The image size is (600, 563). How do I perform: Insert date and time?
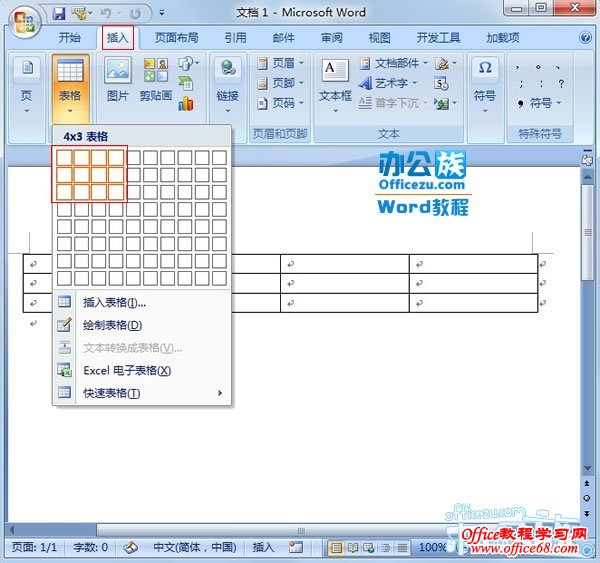click(x=441, y=83)
